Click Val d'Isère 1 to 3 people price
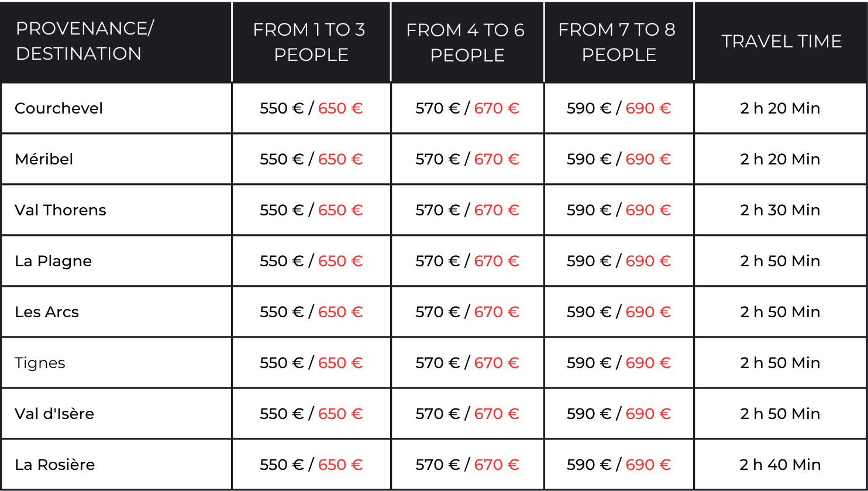The width and height of the screenshot is (868, 491). coord(311,414)
